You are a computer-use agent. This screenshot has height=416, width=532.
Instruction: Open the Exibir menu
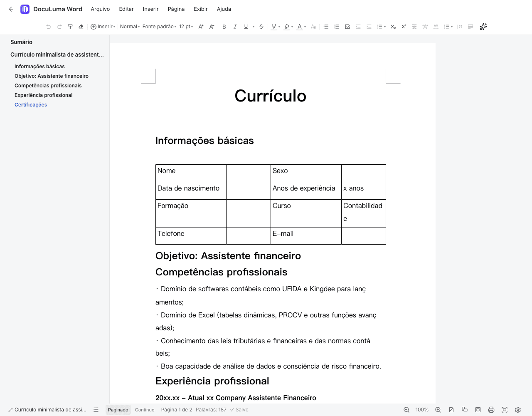(x=201, y=9)
